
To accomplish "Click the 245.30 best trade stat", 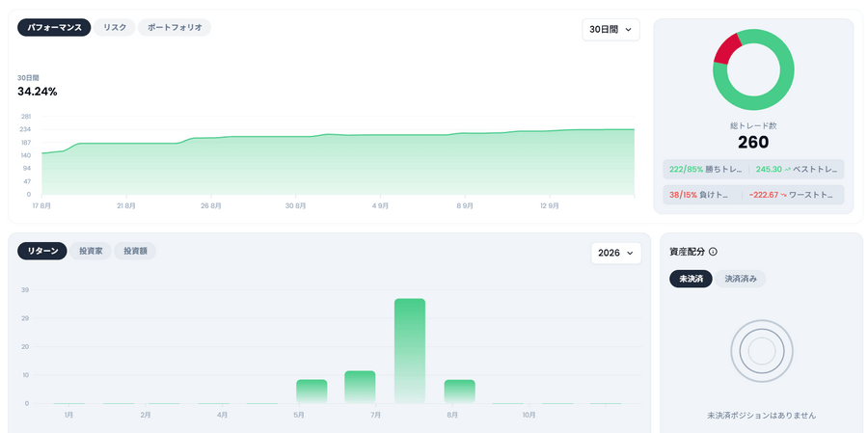I will [x=797, y=170].
